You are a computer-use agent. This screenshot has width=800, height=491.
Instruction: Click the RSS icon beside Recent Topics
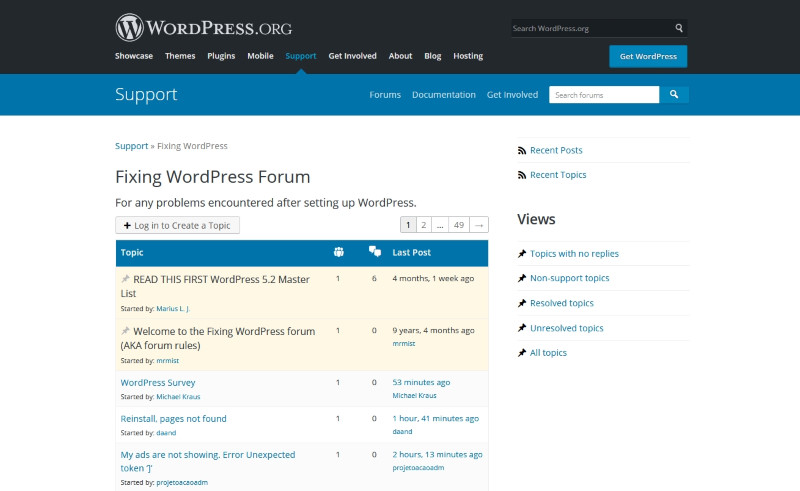click(521, 175)
